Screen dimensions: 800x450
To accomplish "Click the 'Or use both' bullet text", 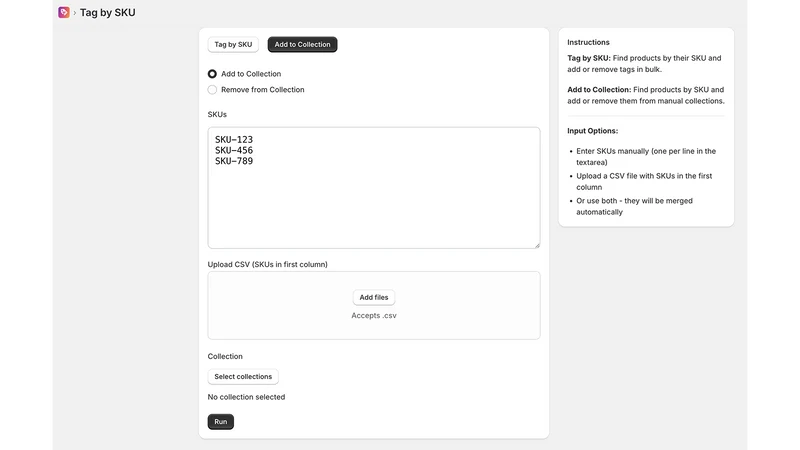I will tap(635, 206).
